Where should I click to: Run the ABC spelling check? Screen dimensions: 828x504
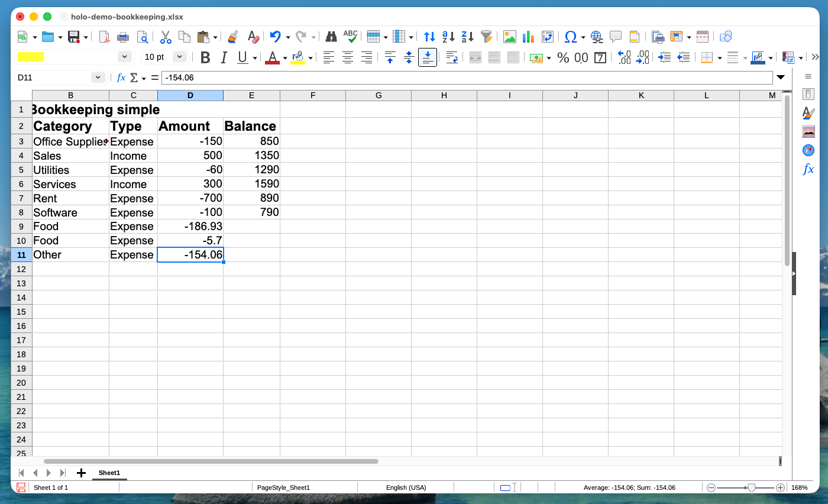pyautogui.click(x=350, y=37)
